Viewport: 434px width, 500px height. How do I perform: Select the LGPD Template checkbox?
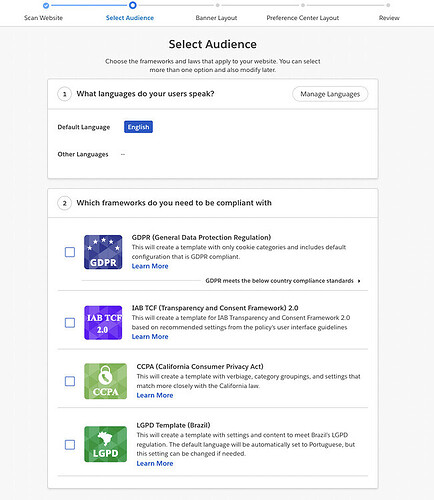click(70, 445)
